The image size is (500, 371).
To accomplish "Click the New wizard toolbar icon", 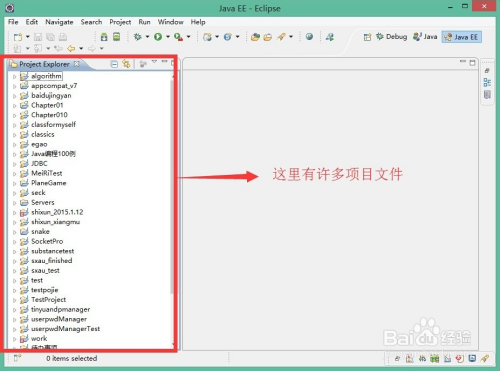I will pyautogui.click(x=18, y=37).
